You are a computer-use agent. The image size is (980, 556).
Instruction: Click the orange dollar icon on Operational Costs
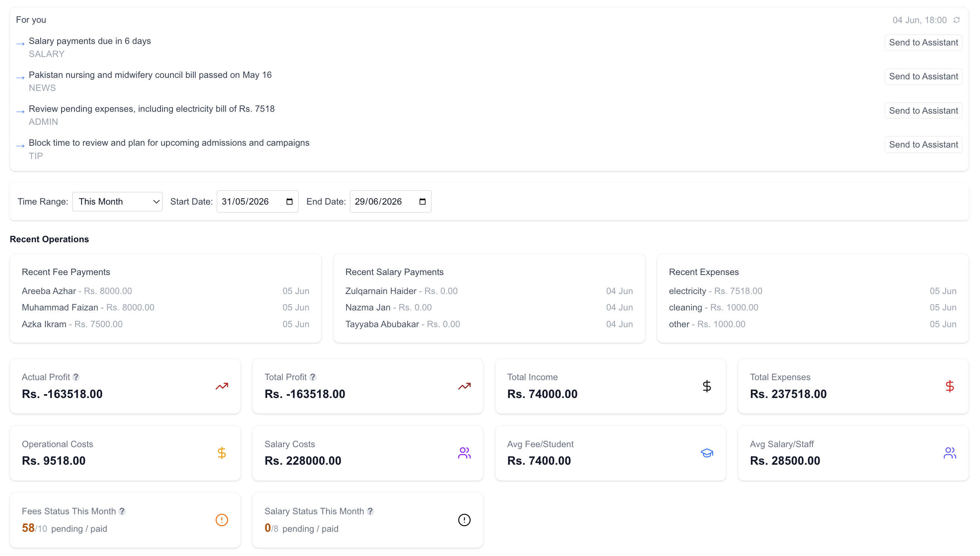coord(221,453)
